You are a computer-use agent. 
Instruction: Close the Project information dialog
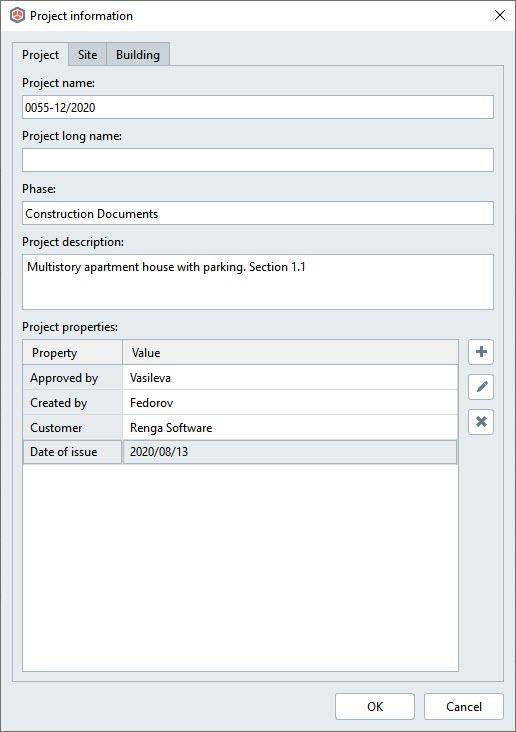pos(500,15)
